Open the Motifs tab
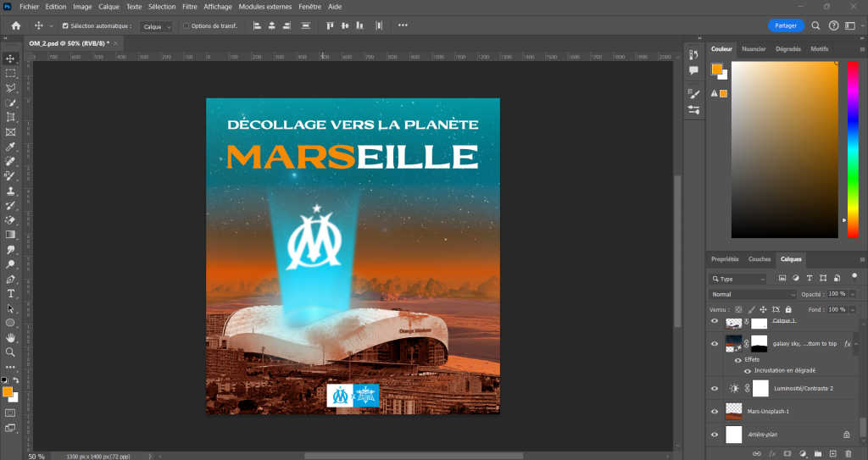The height and width of the screenshot is (460, 868). 820,49
